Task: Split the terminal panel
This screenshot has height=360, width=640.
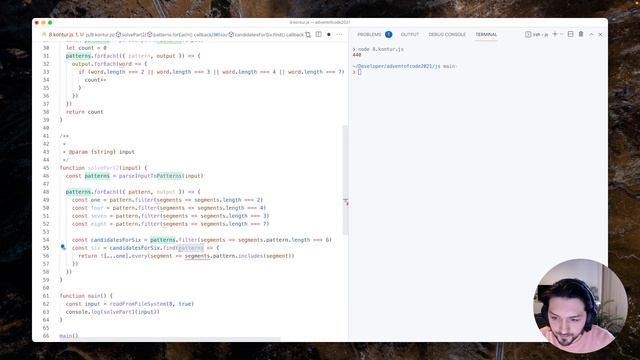Action: tap(571, 34)
